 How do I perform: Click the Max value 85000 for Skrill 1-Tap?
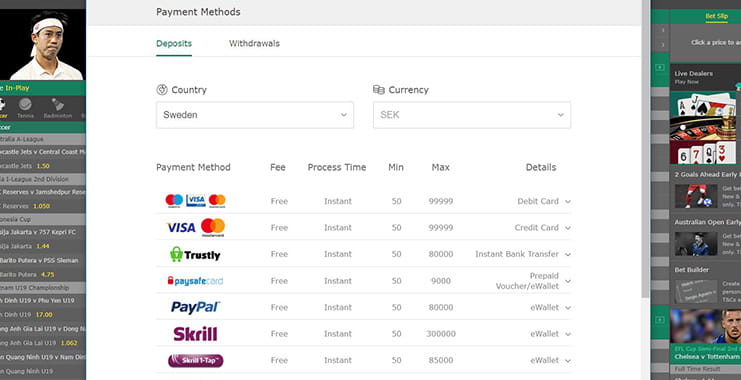tap(441, 361)
